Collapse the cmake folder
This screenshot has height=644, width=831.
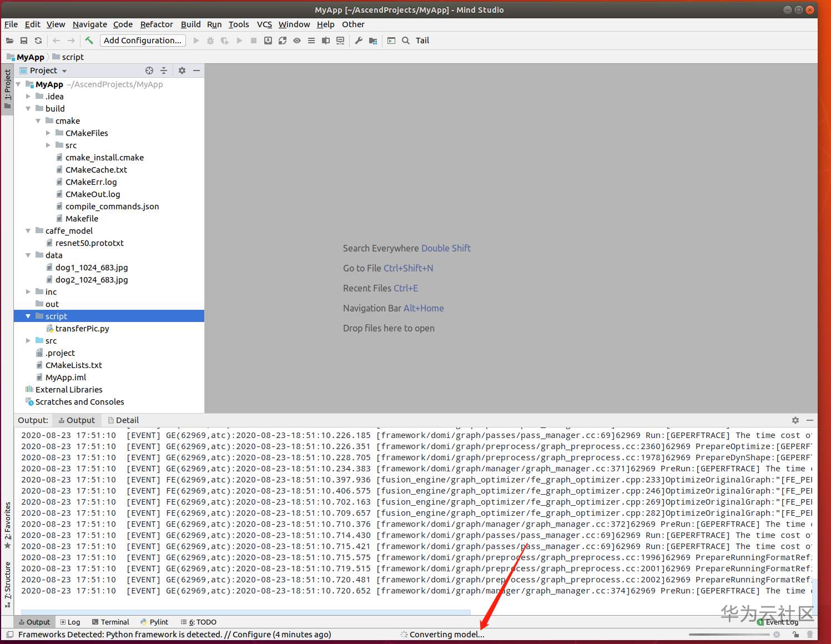[38, 121]
